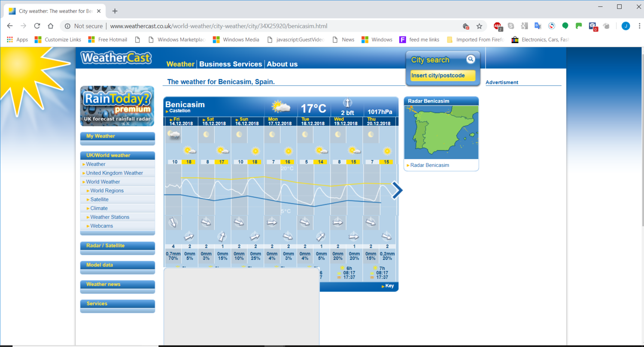Open Imported From Firefox bookmarks folder
Image resolution: width=644 pixels, height=347 pixels.
click(x=475, y=39)
